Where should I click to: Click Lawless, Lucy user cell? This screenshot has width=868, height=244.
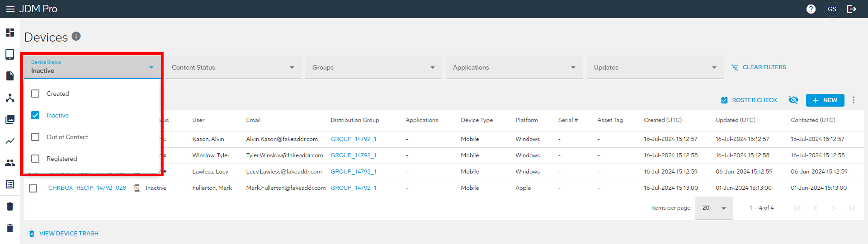[210, 171]
